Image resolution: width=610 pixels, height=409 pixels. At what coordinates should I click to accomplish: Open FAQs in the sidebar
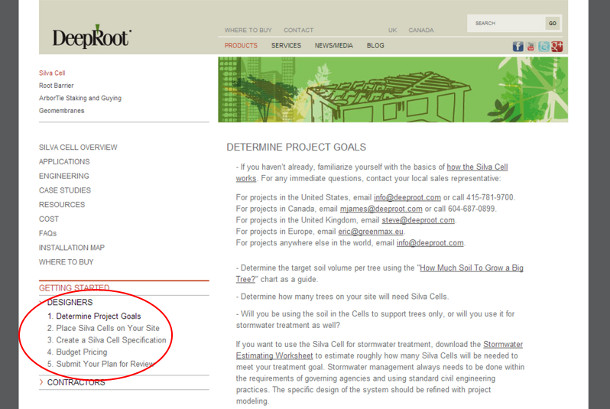point(48,233)
